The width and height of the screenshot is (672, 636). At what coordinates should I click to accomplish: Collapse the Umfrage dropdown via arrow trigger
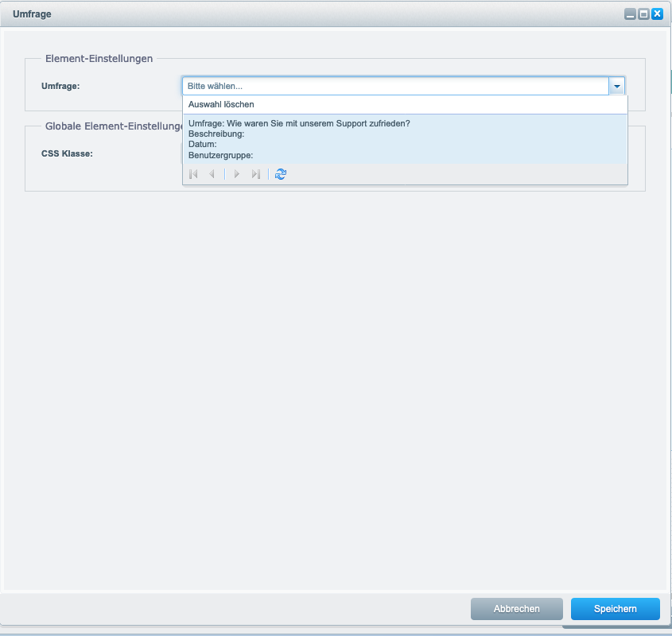(x=616, y=86)
